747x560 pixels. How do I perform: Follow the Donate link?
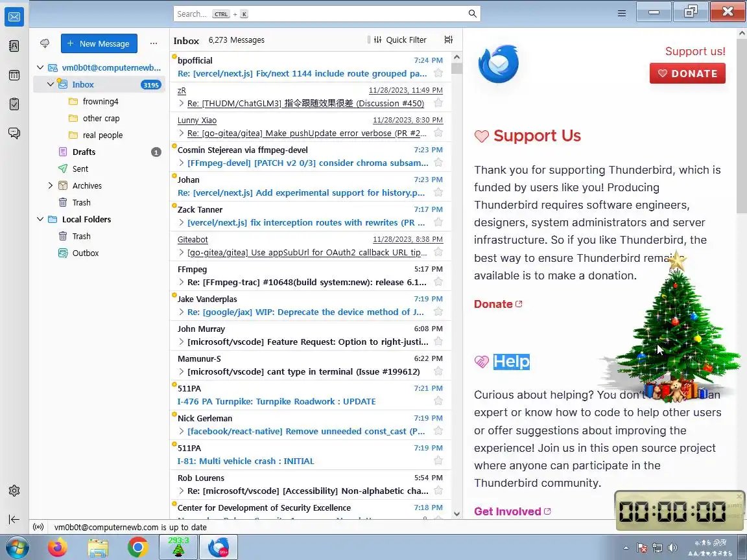coord(498,304)
